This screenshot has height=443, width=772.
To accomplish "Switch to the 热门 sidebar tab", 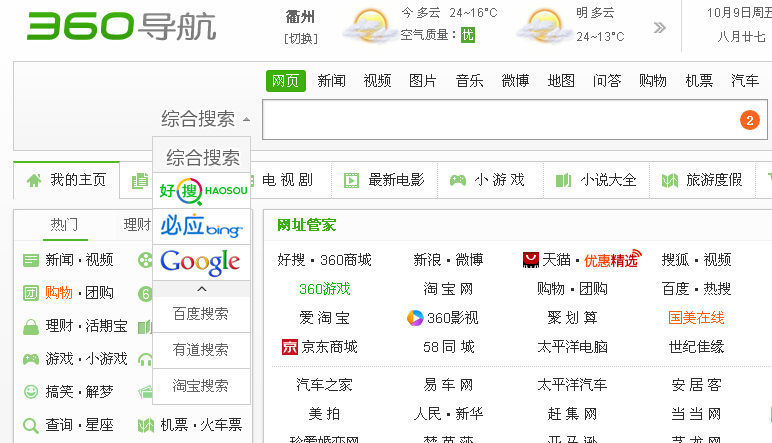I will click(64, 225).
